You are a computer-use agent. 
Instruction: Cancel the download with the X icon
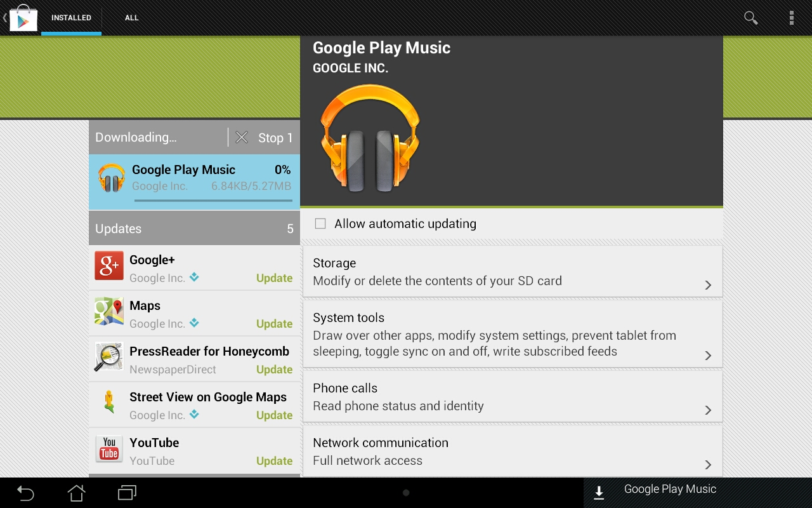(x=242, y=137)
